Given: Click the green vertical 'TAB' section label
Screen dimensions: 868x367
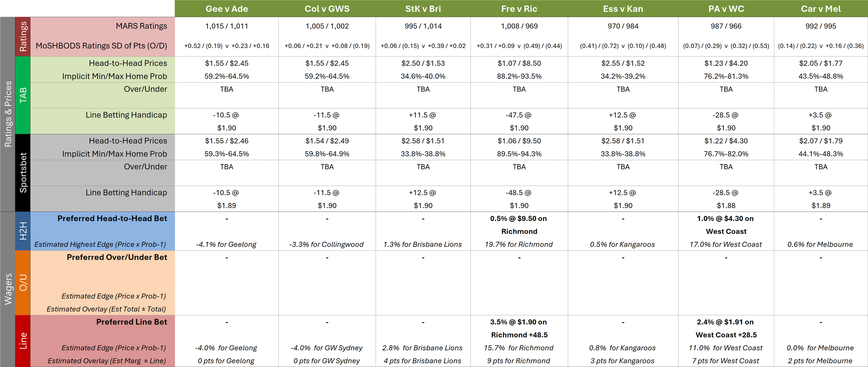Looking at the screenshot, I should pyautogui.click(x=23, y=95).
